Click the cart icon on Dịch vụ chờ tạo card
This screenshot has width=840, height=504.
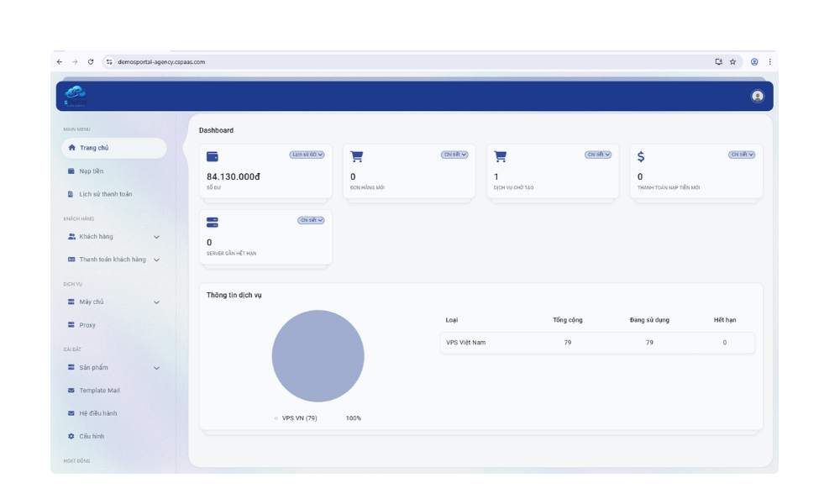click(501, 156)
